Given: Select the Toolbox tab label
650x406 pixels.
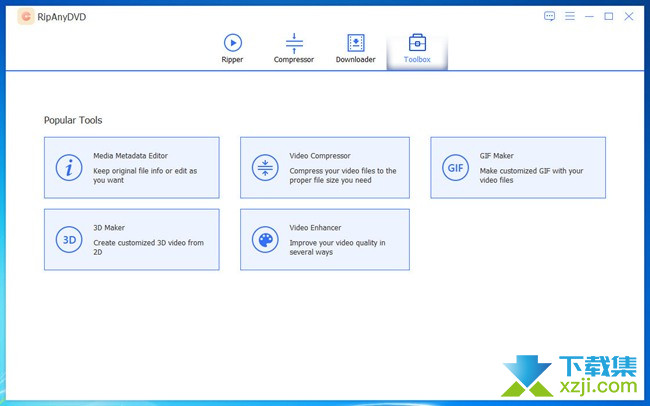Looking at the screenshot, I should [417, 60].
